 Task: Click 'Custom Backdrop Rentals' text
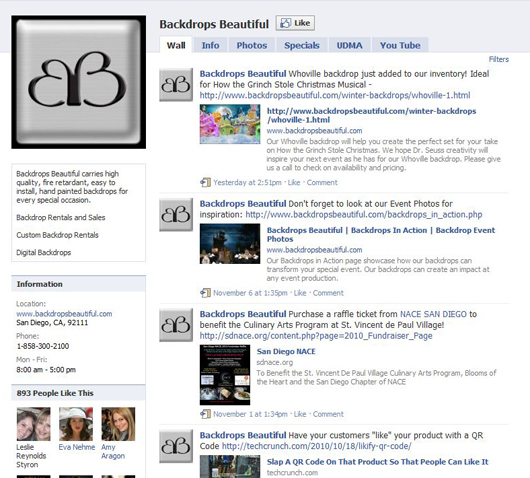pyautogui.click(x=57, y=235)
